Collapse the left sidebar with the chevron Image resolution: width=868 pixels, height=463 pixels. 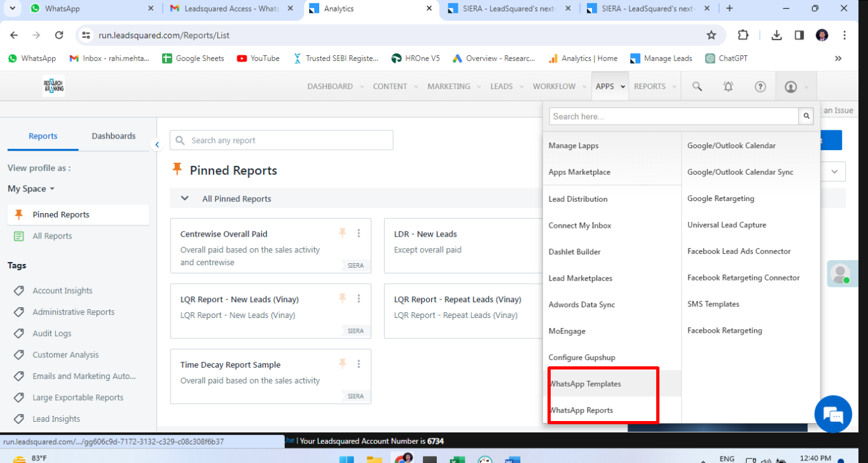157,145
